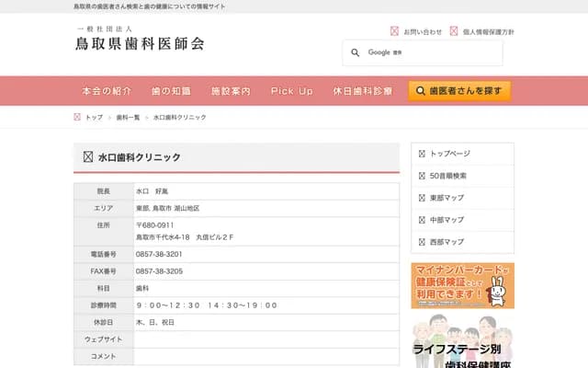Image resolution: width=588 pixels, height=368 pixels.
Task: Open the Pick Up menu
Action: tap(292, 91)
